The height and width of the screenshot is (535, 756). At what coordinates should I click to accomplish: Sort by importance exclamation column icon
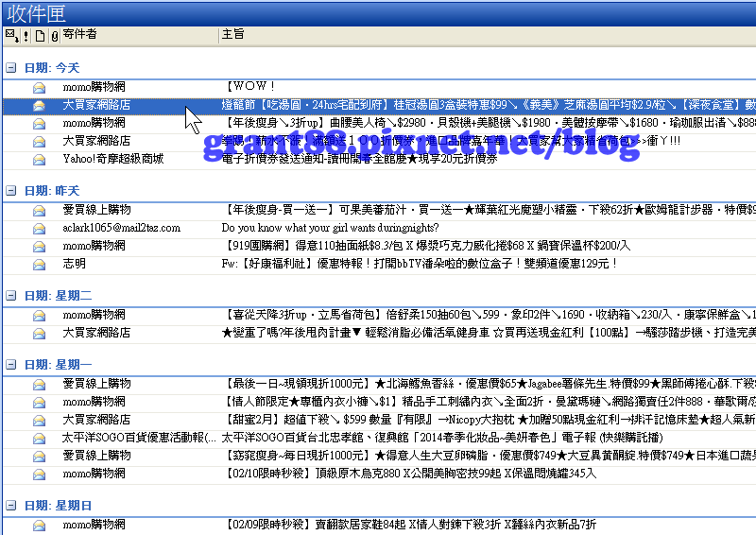click(26, 35)
